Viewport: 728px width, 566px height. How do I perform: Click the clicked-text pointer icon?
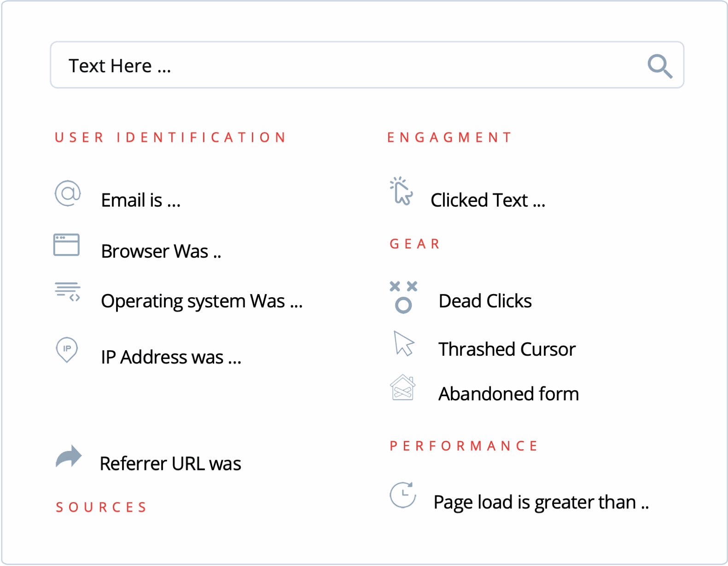point(401,191)
